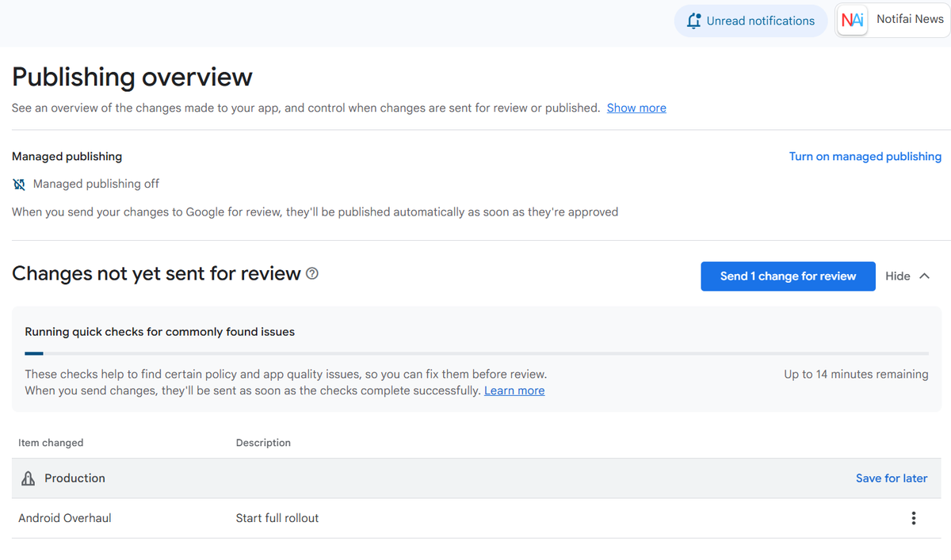Open the Notifai News app selector
Viewport: 951px width, 560px height.
(893, 20)
